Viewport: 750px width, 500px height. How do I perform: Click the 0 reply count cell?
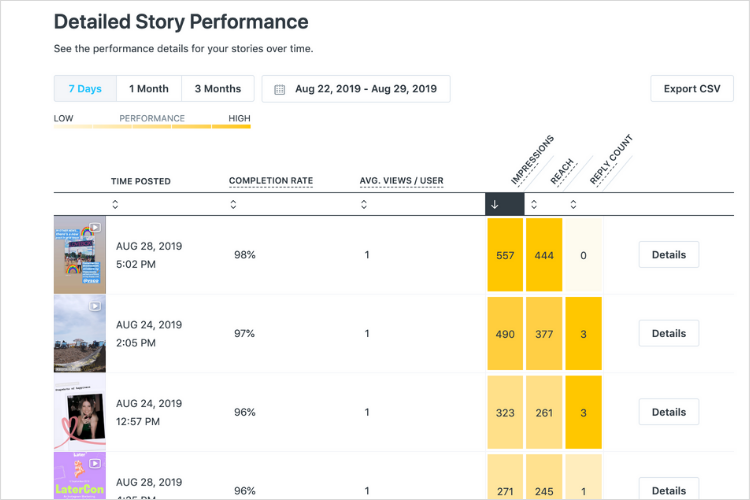pyautogui.click(x=583, y=255)
